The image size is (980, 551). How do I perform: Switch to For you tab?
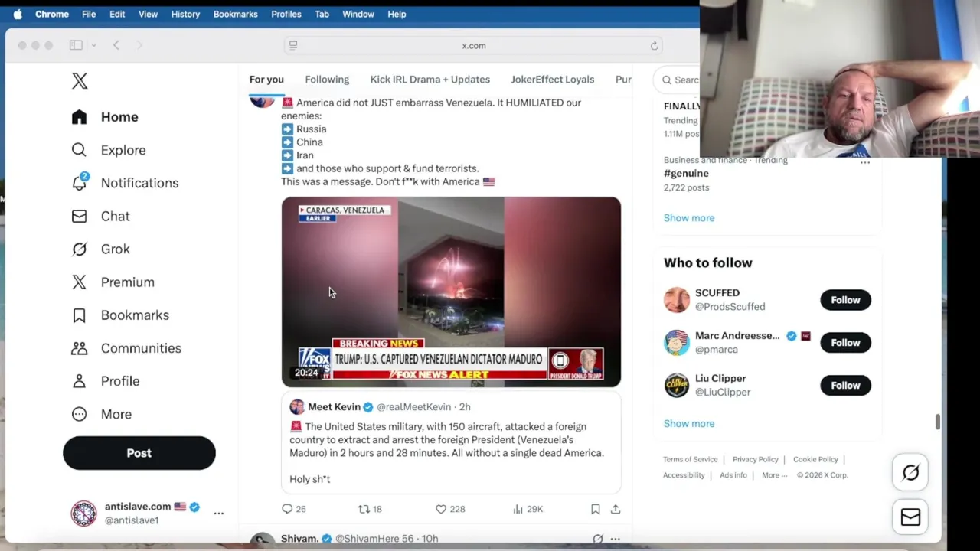266,80
